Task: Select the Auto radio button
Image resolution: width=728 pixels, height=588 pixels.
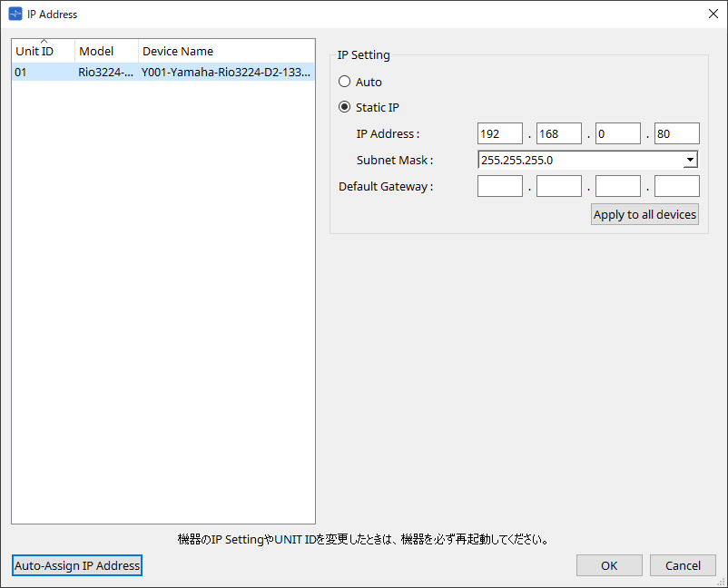Action: [345, 82]
